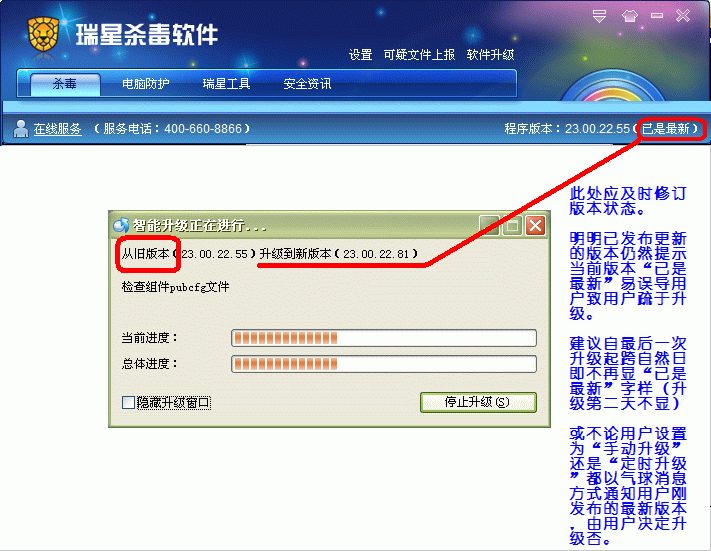Open the 在线服务 link
Image resolution: width=711 pixels, height=551 pixels.
(x=57, y=129)
